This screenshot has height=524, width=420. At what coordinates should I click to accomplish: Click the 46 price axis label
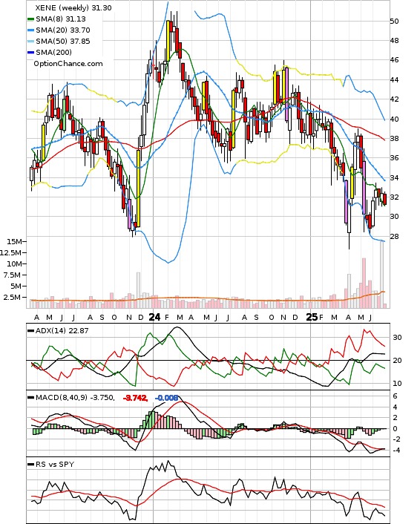click(394, 60)
